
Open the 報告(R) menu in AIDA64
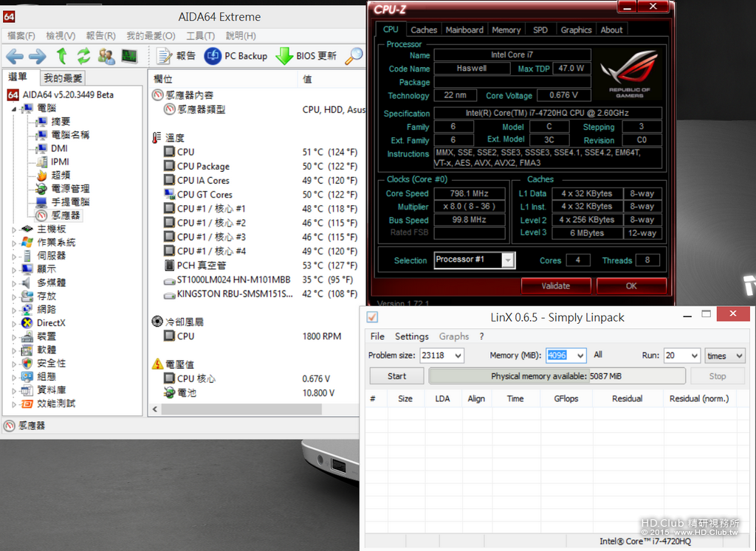[x=100, y=35]
